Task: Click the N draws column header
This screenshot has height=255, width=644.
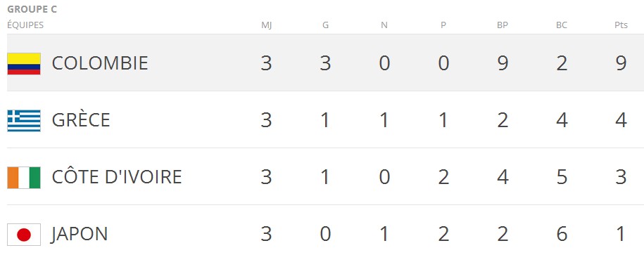Action: 384,25
